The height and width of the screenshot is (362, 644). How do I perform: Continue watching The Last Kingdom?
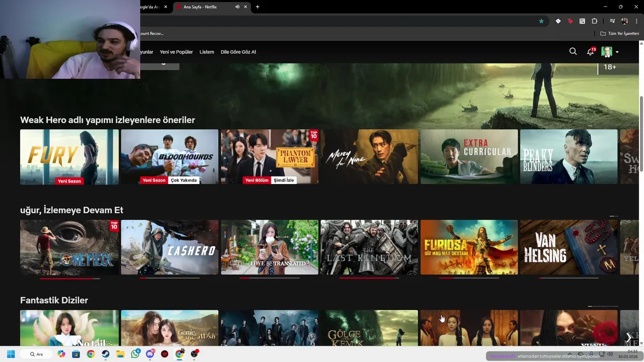point(369,247)
